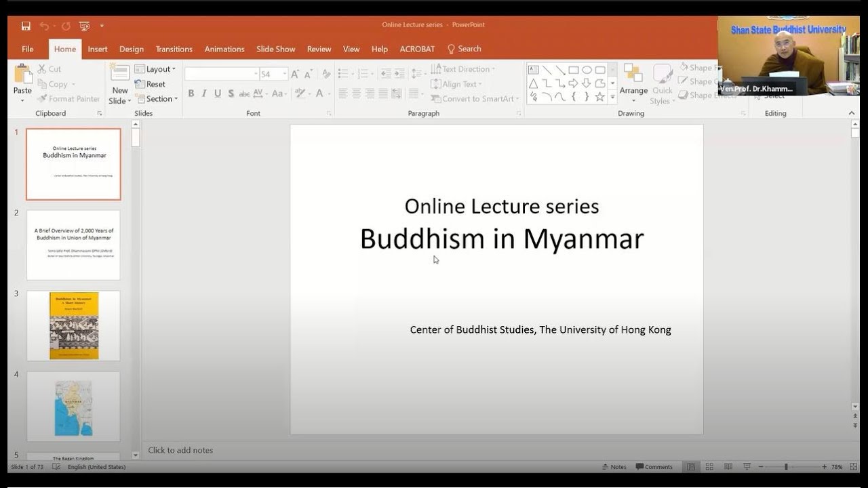The width and height of the screenshot is (868, 488).
Task: Increase the list indent level
Action: pyautogui.click(x=398, y=74)
